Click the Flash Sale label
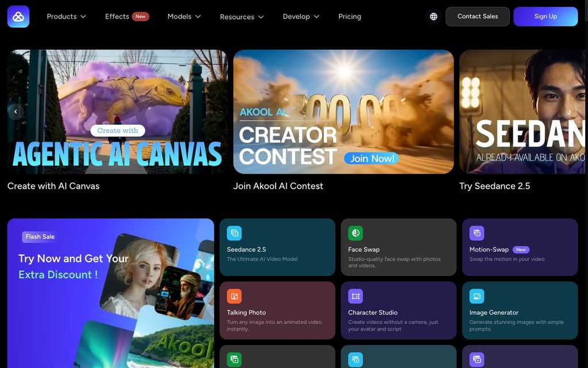 (x=40, y=236)
